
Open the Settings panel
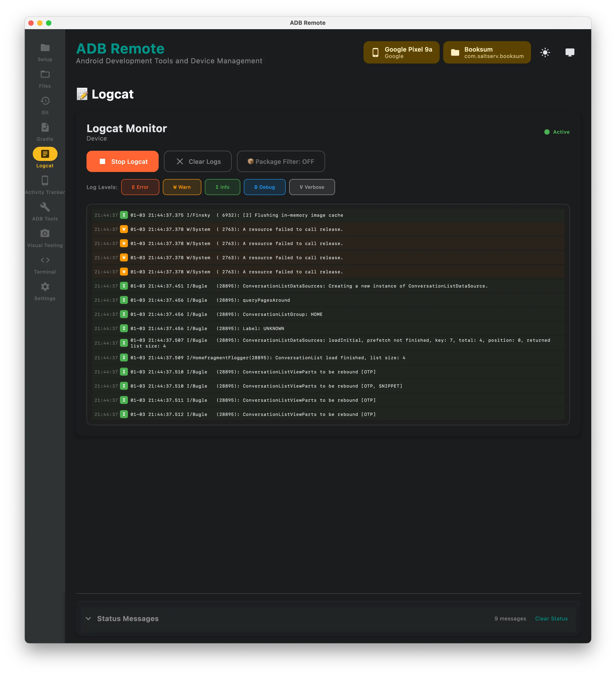pyautogui.click(x=44, y=290)
